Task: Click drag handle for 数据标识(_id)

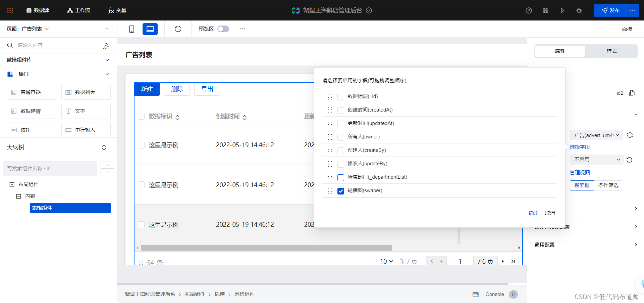Action: click(x=330, y=97)
